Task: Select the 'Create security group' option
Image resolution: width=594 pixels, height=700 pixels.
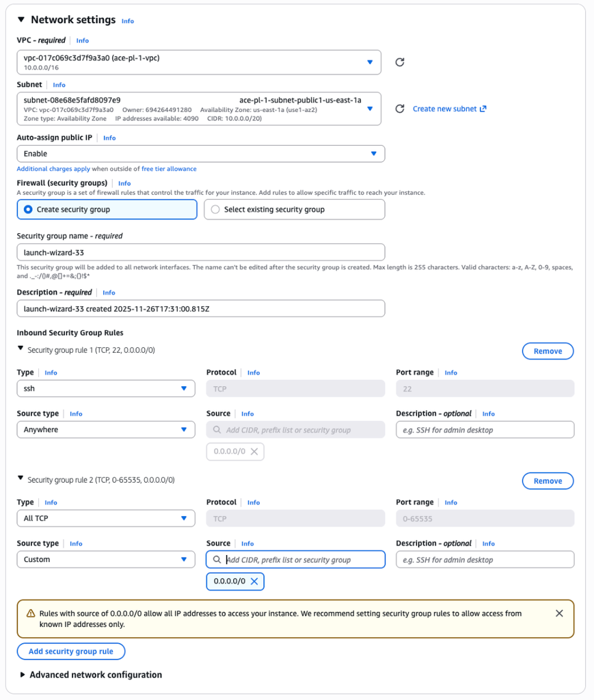Action: [27, 209]
